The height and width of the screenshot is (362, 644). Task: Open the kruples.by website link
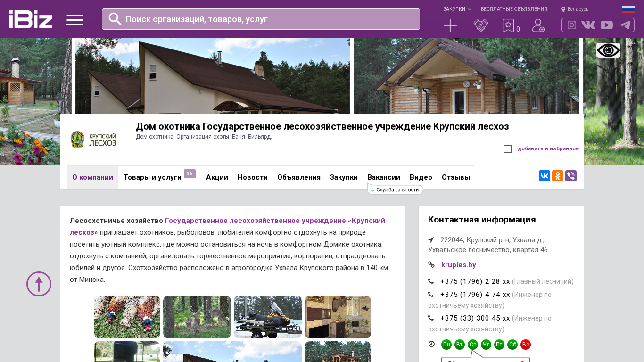tap(459, 265)
